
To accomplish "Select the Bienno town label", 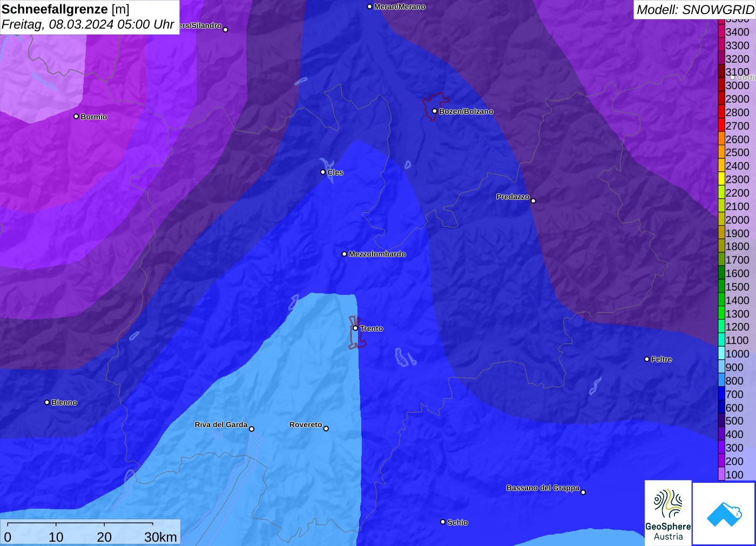I will pos(64,402).
